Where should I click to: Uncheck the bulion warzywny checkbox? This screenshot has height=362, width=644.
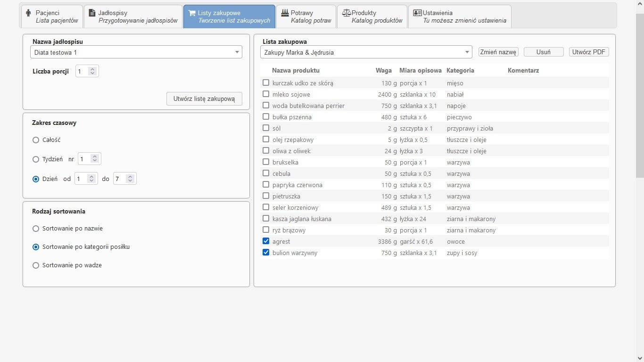click(x=266, y=252)
